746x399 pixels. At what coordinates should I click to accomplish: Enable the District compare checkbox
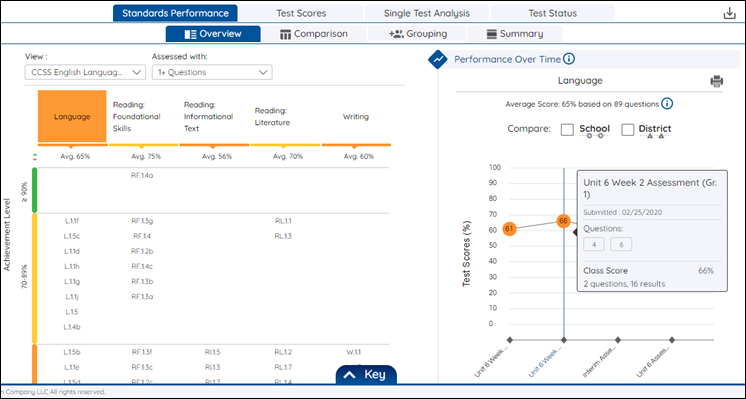pyautogui.click(x=628, y=129)
